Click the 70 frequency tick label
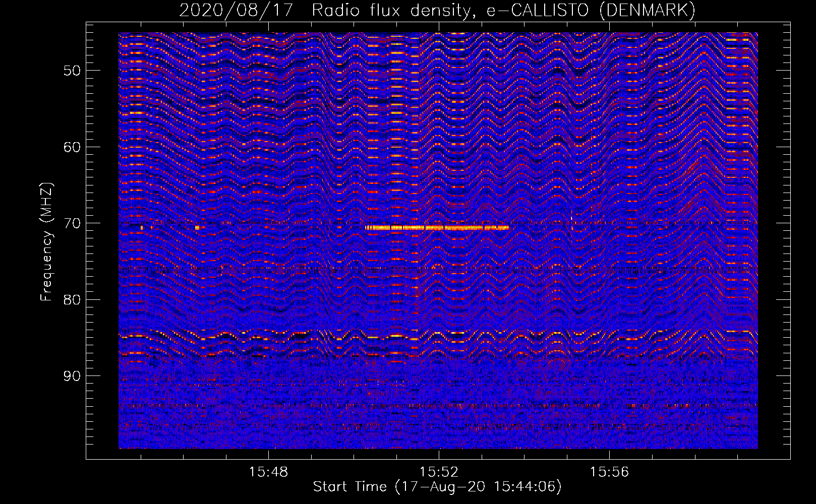The width and height of the screenshot is (816, 504). click(x=72, y=223)
